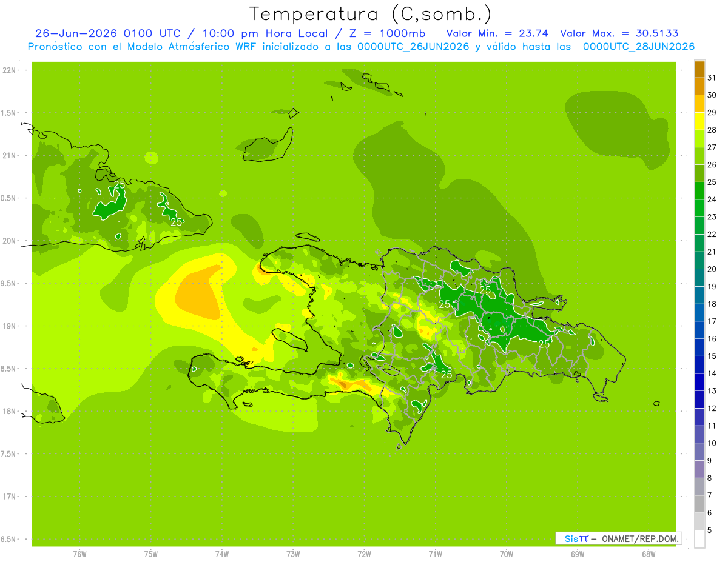The height and width of the screenshot is (562, 728).
Task: Click the legend label "15"
Action: pos(712,356)
